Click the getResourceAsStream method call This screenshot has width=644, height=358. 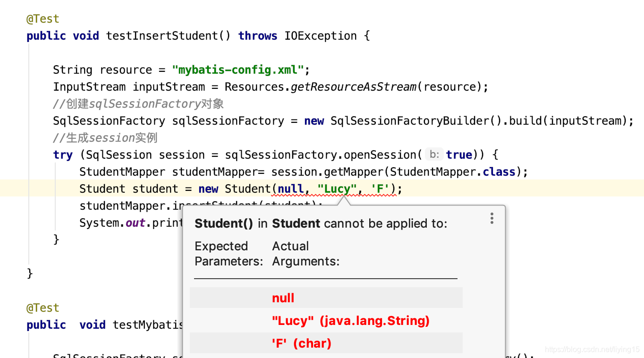[353, 87]
